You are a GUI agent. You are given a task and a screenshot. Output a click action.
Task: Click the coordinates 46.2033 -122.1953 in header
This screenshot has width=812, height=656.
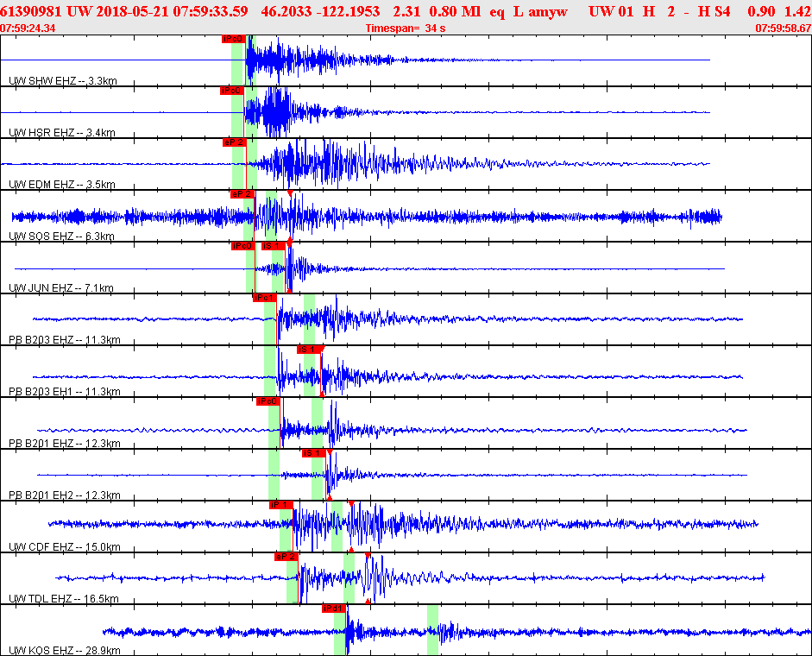320,11
